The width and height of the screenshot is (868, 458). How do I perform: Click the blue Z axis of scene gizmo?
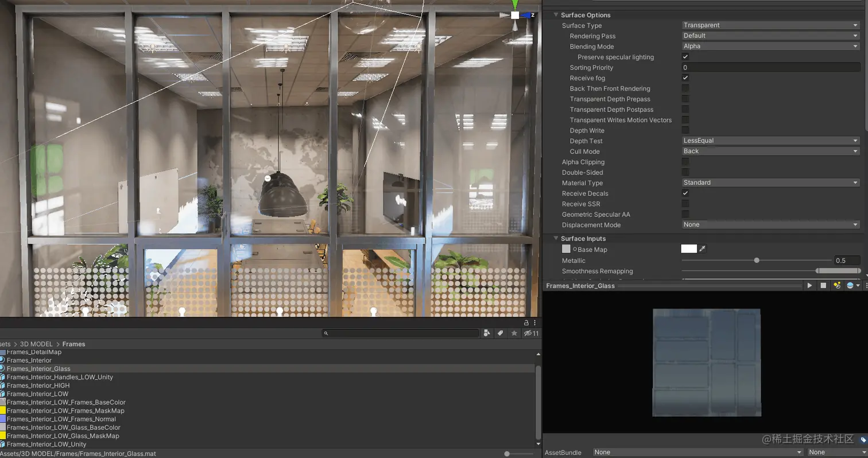[526, 15]
